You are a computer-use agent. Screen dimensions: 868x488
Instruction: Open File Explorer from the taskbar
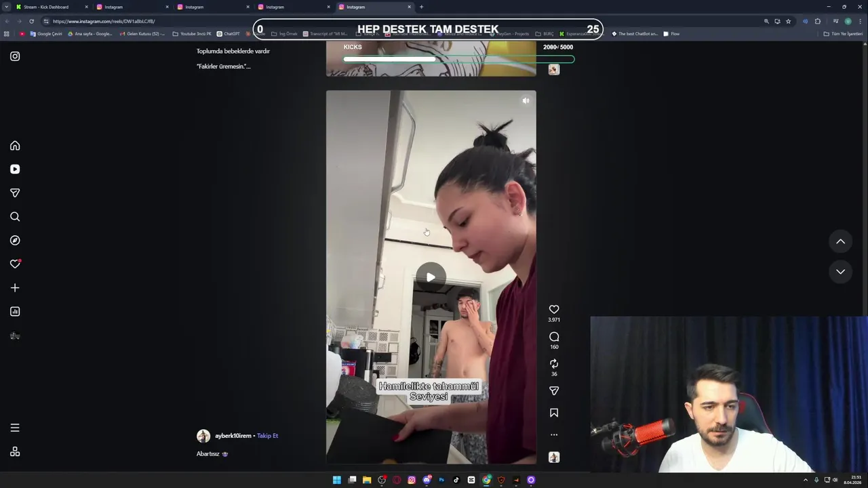coord(367,480)
